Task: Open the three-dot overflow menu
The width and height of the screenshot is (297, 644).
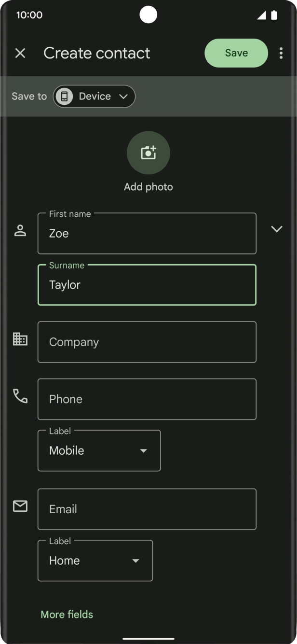Action: [x=281, y=53]
